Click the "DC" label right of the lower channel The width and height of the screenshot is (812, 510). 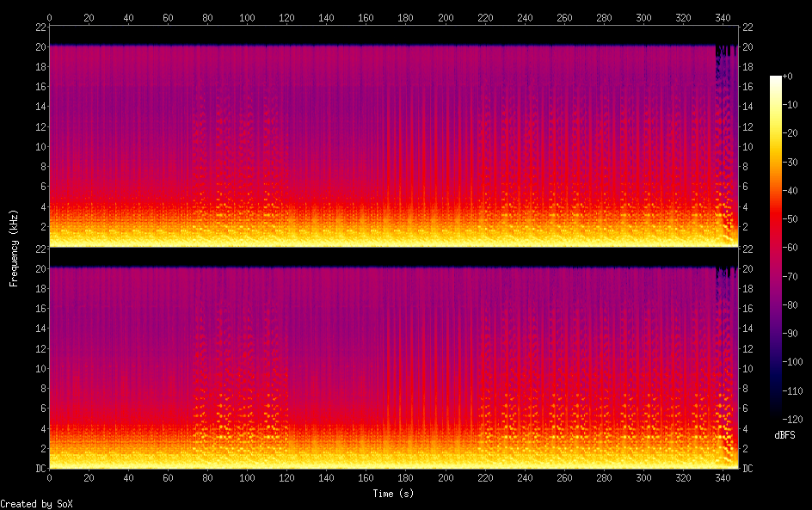(748, 469)
